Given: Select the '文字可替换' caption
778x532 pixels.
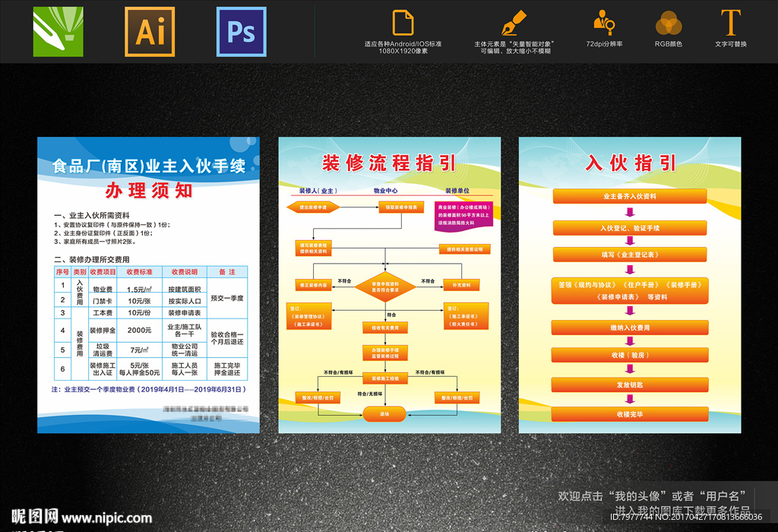Looking at the screenshot, I should [x=731, y=43].
